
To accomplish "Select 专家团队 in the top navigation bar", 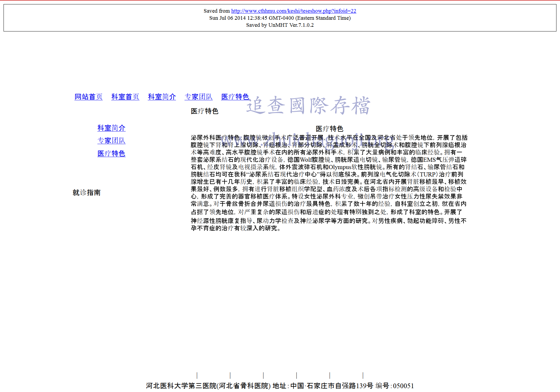I will point(199,97).
